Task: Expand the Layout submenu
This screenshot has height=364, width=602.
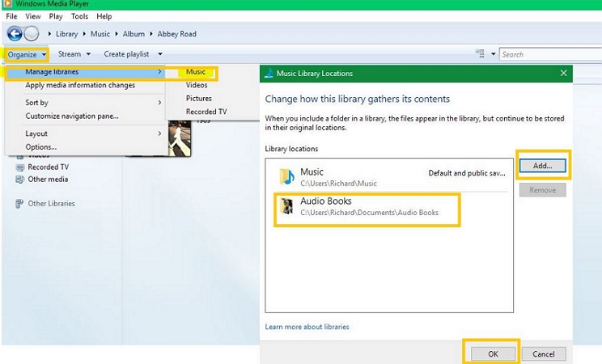Action: [x=86, y=133]
